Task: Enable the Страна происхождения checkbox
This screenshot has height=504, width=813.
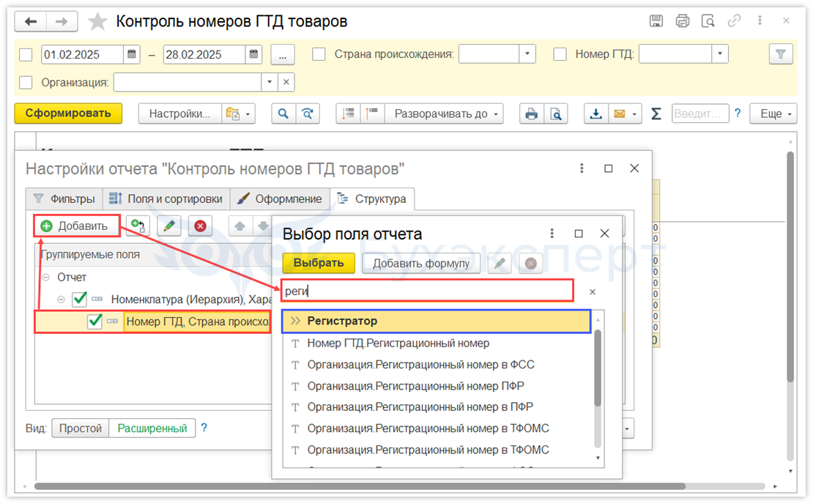Action: click(319, 54)
